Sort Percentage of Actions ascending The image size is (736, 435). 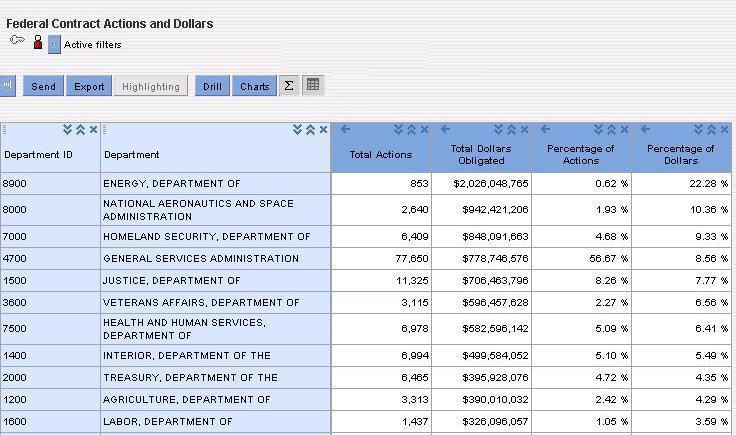[612, 130]
